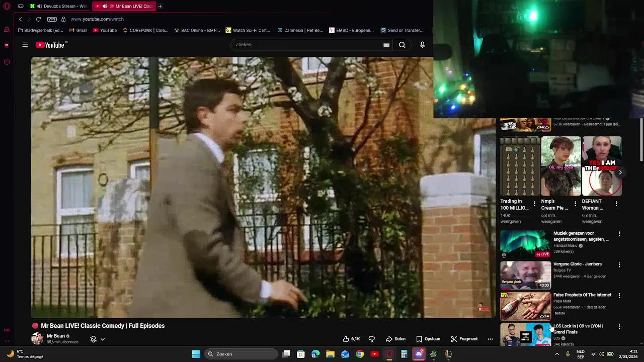
Task: Open the Mr Bean channel avatar
Action: (37, 338)
